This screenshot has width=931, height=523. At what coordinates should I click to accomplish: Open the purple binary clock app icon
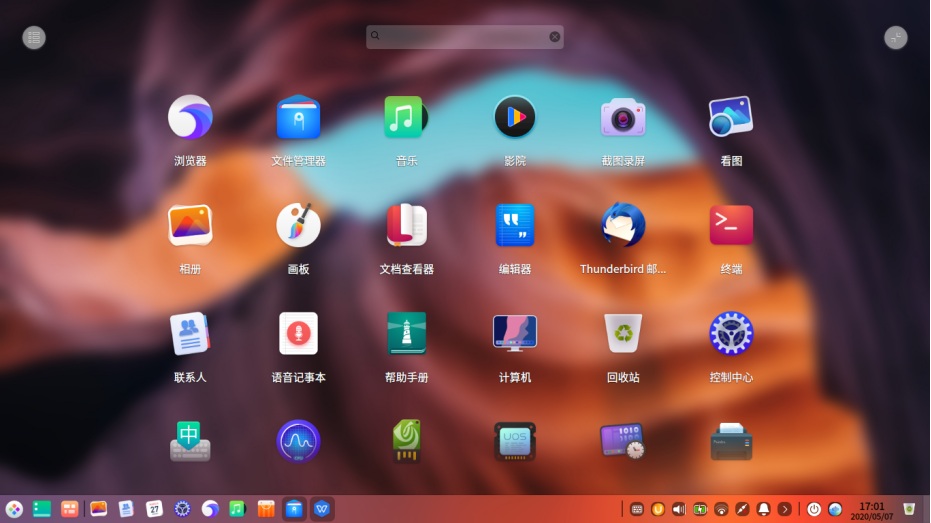623,442
